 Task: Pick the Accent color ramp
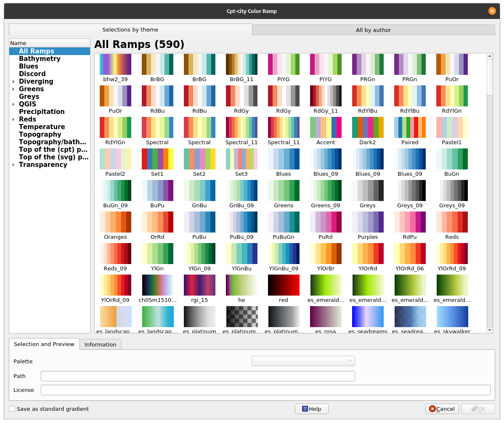tap(326, 127)
